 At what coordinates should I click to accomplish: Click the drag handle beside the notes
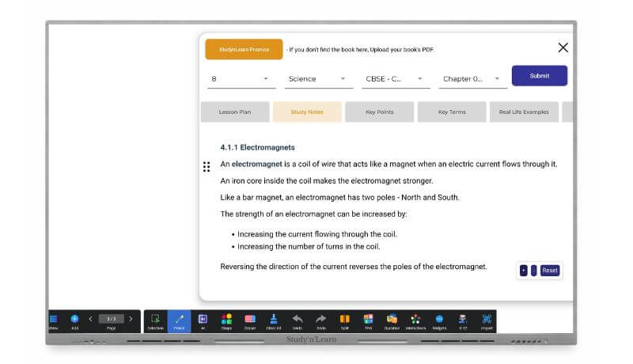click(x=207, y=167)
